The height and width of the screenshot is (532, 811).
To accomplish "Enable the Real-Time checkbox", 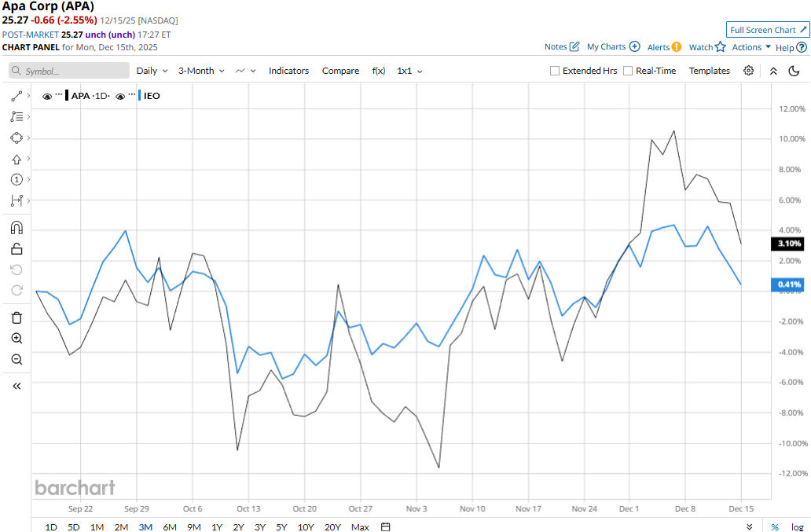I will tap(628, 71).
